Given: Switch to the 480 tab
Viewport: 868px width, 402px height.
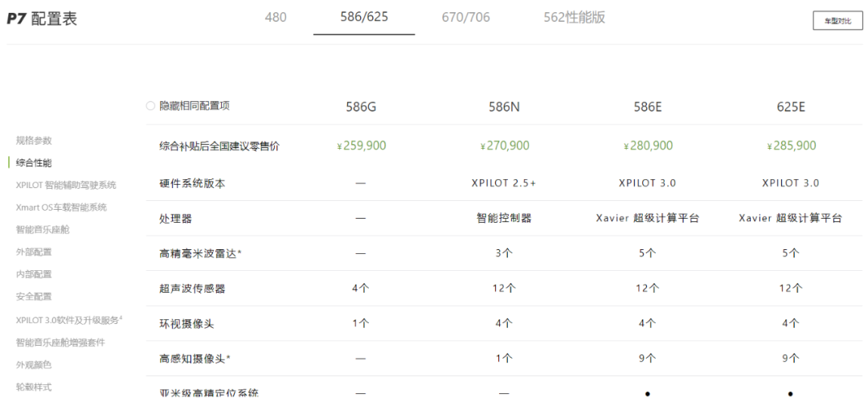Looking at the screenshot, I should click(276, 17).
